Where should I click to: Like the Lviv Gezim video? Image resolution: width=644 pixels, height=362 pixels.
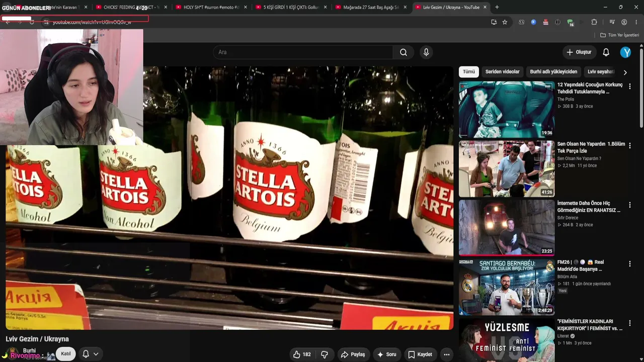[302, 354]
